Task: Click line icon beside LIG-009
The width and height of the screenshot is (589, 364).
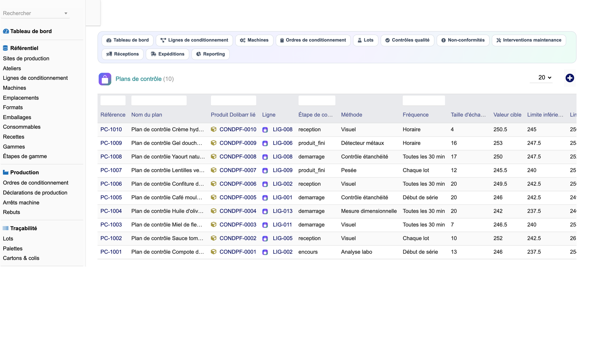Action: 265,171
